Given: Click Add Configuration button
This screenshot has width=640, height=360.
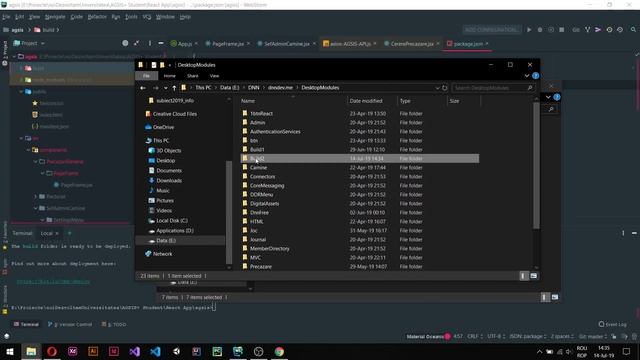Looking at the screenshot, I should [491, 30].
